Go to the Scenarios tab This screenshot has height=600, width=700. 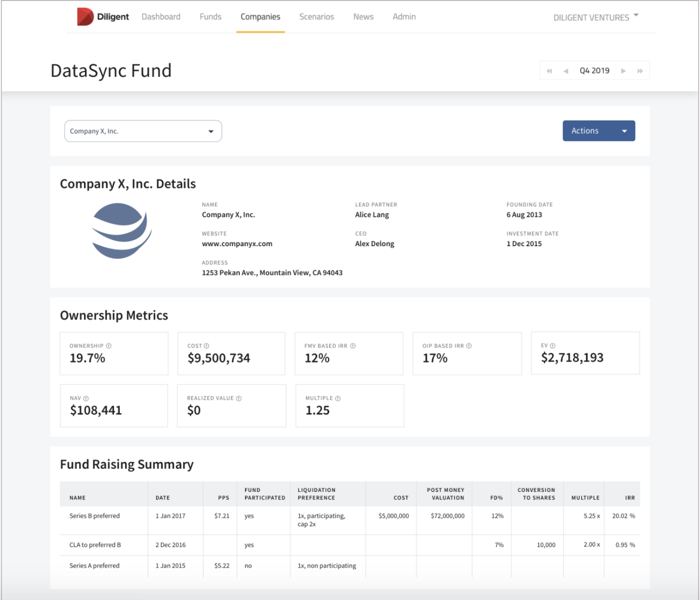[316, 17]
